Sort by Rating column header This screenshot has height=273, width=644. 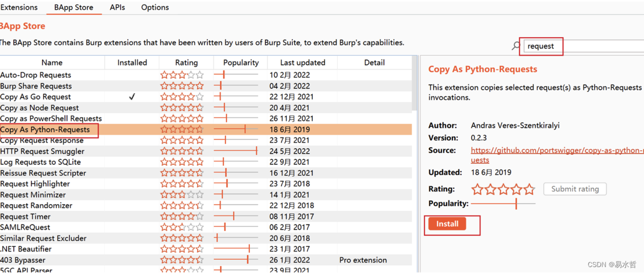pyautogui.click(x=186, y=62)
